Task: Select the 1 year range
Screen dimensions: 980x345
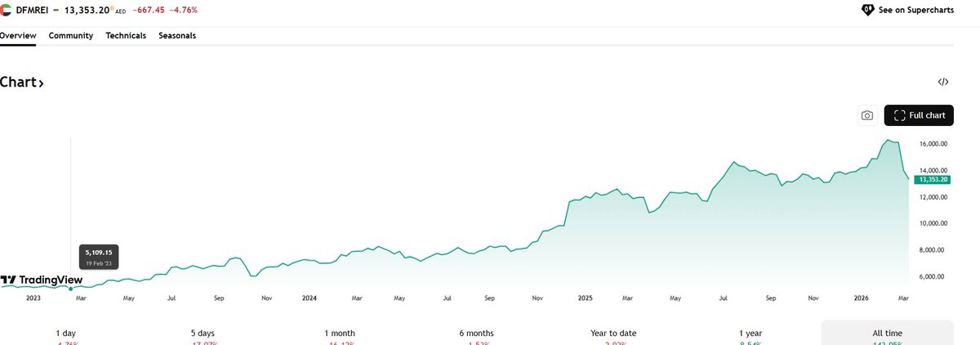Action: click(751, 334)
